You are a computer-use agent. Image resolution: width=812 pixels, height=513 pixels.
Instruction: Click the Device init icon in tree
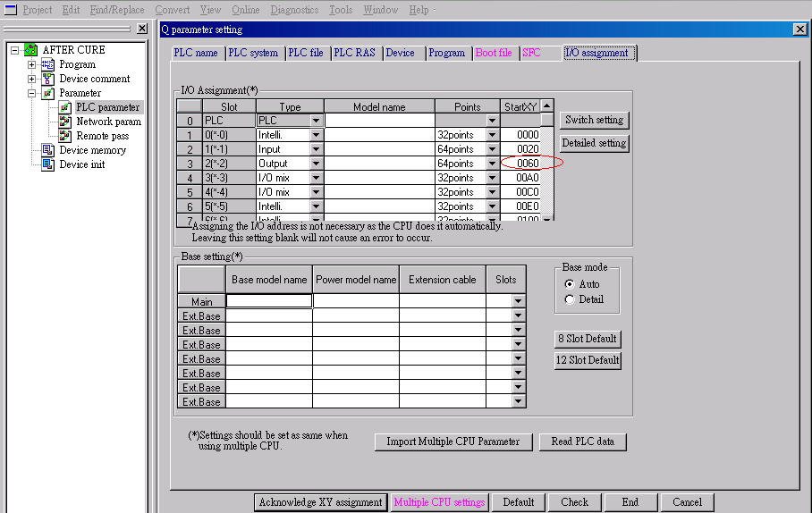pyautogui.click(x=47, y=164)
